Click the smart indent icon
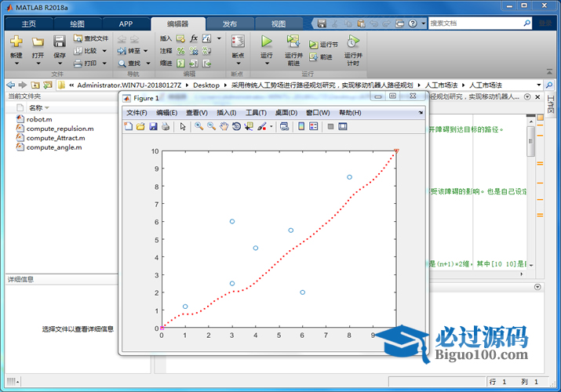Screen dimensions: 561x392 (180, 64)
